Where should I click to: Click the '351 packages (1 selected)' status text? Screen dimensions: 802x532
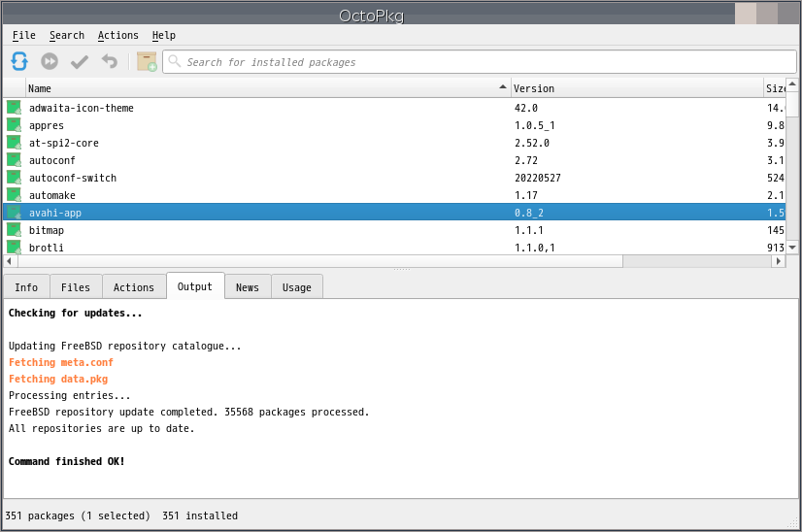[x=78, y=515]
